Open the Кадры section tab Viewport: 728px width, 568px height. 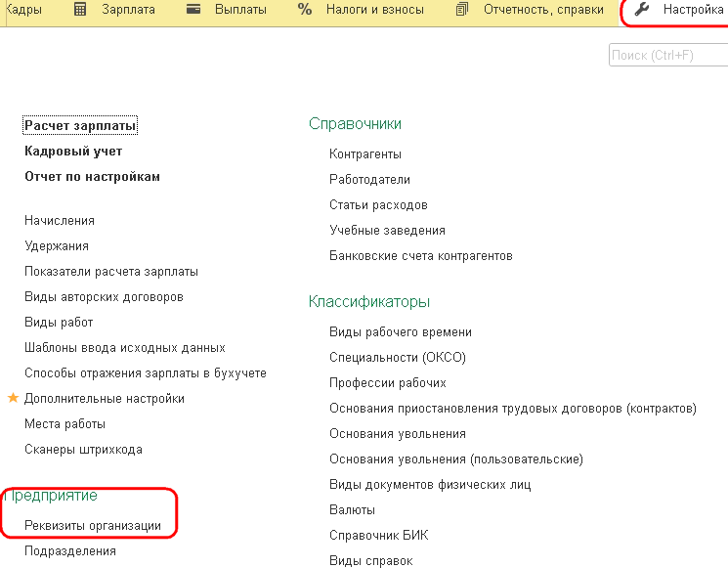point(23,10)
